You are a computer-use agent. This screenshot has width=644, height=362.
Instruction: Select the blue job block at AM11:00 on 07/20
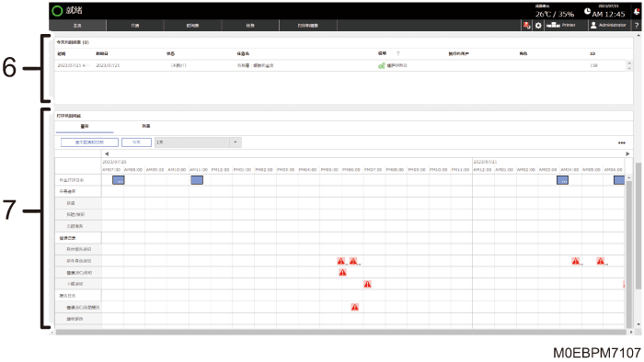(x=197, y=180)
